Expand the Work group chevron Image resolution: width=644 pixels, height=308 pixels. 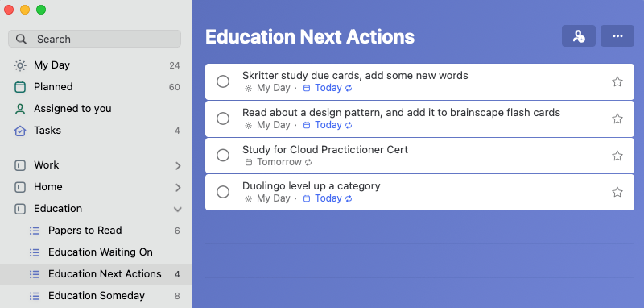coord(178,166)
